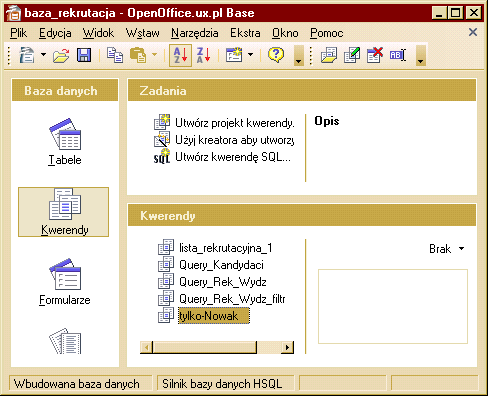Expand first toolbar overflow arrow after Help
The width and height of the screenshot is (488, 396).
pos(299,56)
